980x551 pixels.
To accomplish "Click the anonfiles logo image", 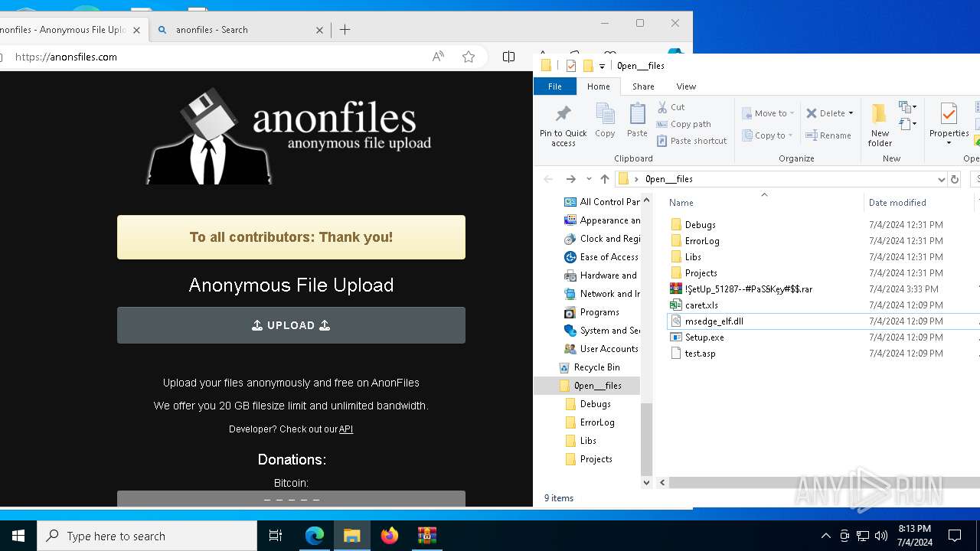I will pyautogui.click(x=289, y=135).
